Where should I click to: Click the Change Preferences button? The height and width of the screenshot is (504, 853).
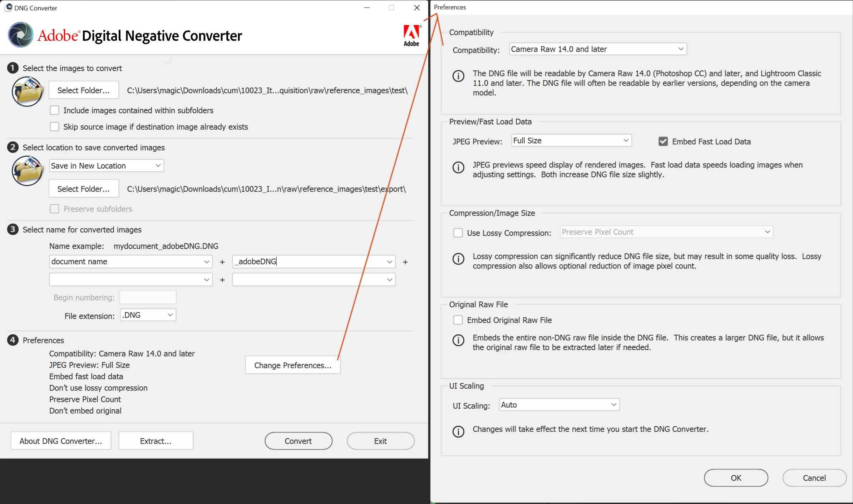(293, 365)
